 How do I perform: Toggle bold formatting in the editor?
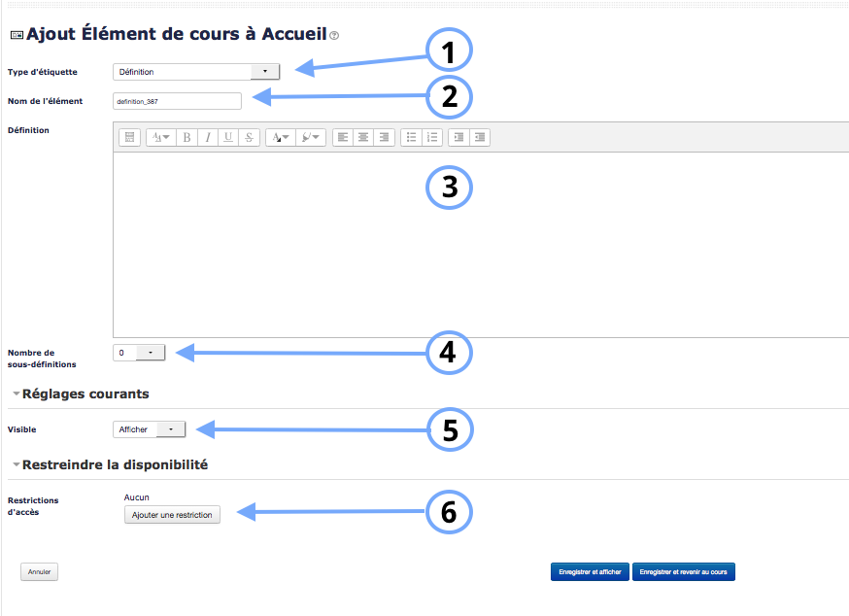point(187,138)
